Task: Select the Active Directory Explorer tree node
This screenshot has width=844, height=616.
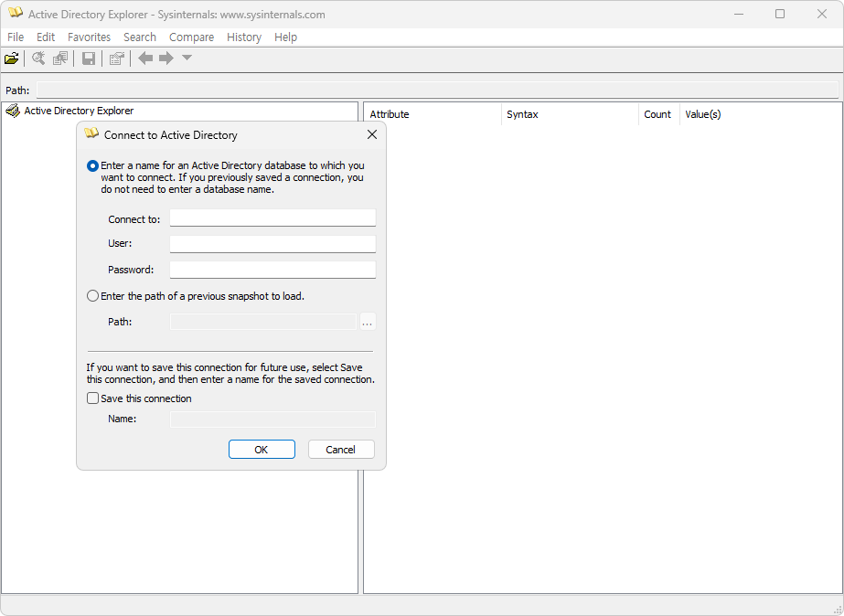Action: point(79,111)
